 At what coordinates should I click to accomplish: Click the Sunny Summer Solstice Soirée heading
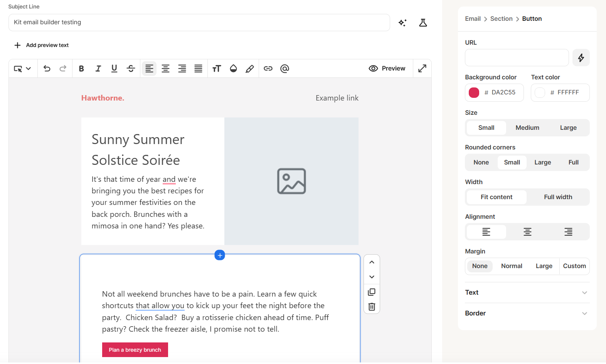[x=138, y=150]
